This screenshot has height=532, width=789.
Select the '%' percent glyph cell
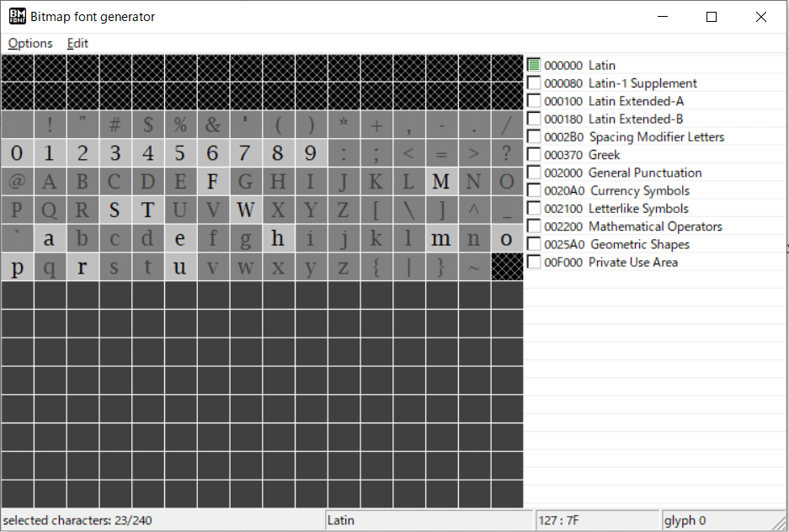point(180,125)
